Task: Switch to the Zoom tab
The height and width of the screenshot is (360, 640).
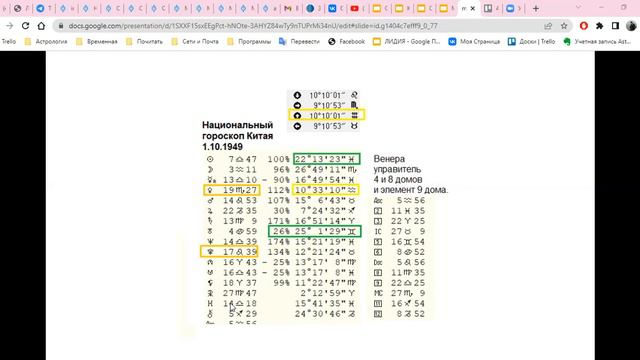Action: (513, 8)
